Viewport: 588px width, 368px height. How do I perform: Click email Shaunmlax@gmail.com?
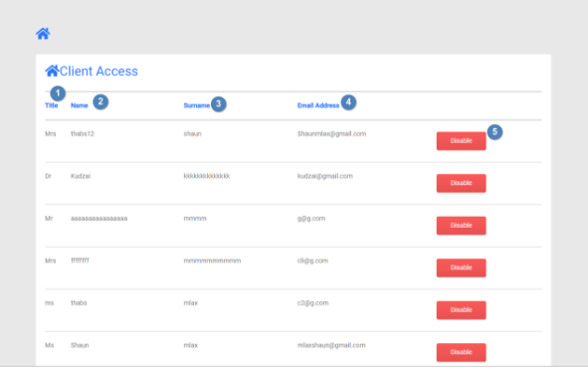(332, 134)
